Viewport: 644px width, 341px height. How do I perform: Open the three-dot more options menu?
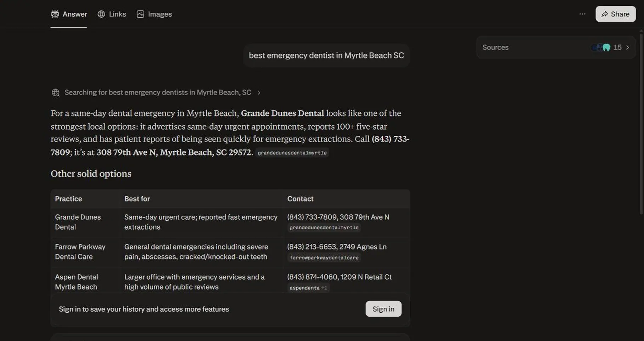[582, 14]
